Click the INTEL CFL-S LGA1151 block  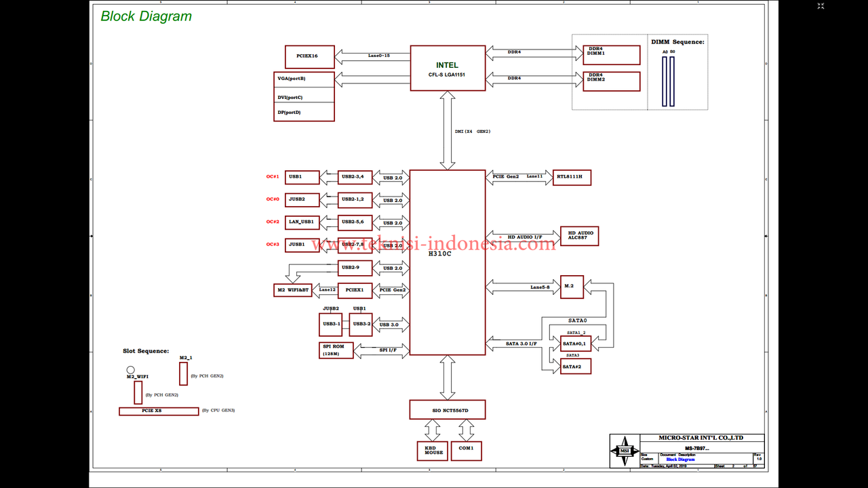pos(448,68)
